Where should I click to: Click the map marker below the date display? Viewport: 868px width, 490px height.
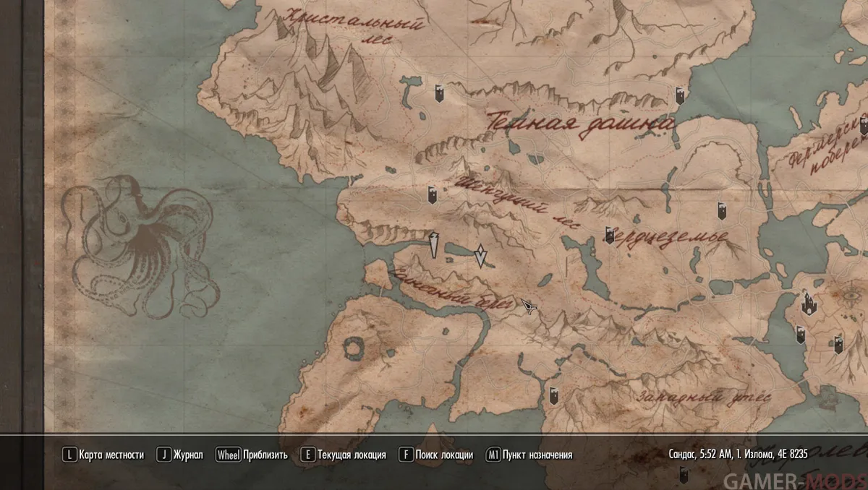coord(683,476)
